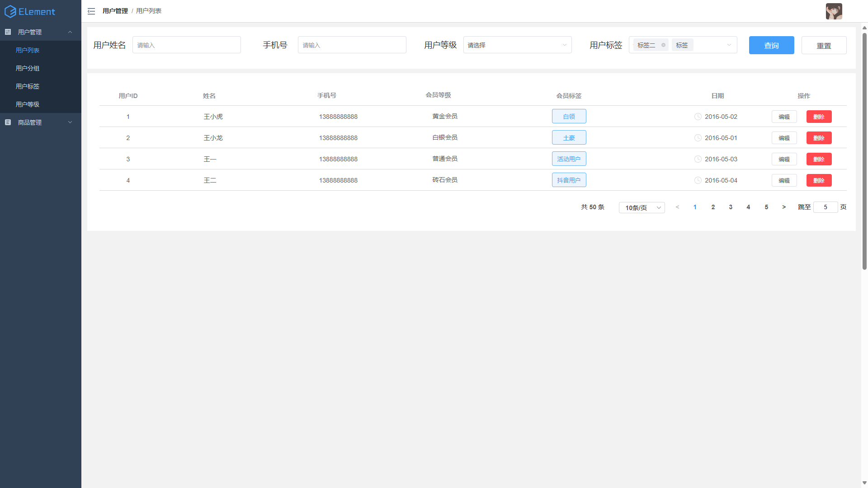Viewport: 868px width, 488px height.
Task: Edit user 王一 with 编辑 button
Action: pyautogui.click(x=784, y=159)
